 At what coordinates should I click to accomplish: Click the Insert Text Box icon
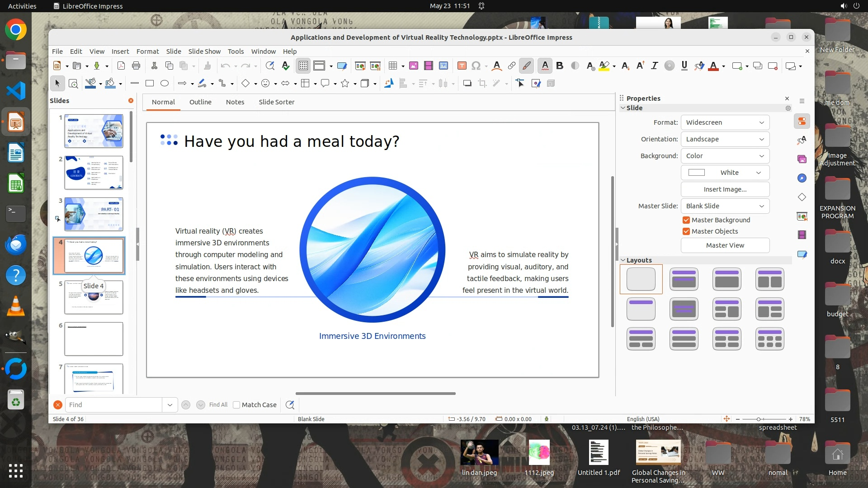click(x=462, y=66)
